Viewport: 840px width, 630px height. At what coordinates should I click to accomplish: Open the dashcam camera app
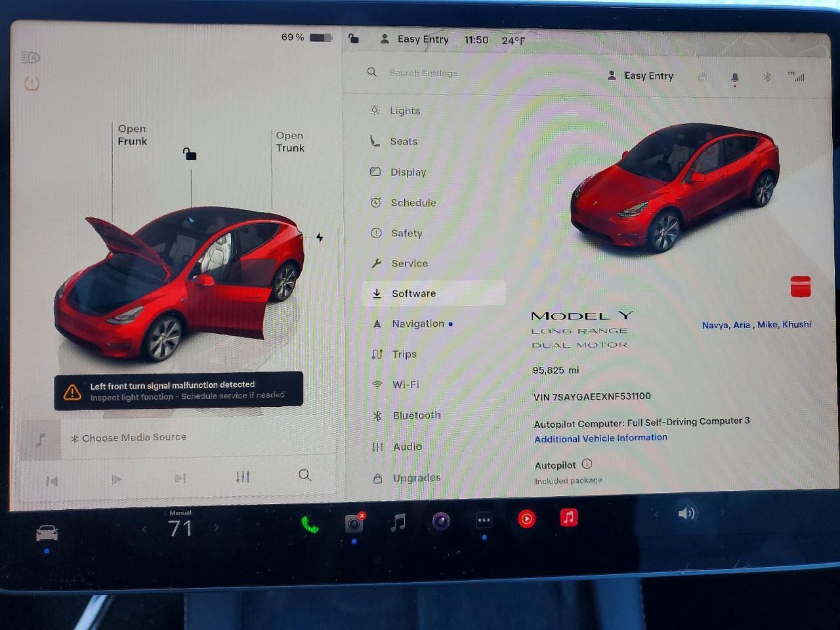click(354, 522)
